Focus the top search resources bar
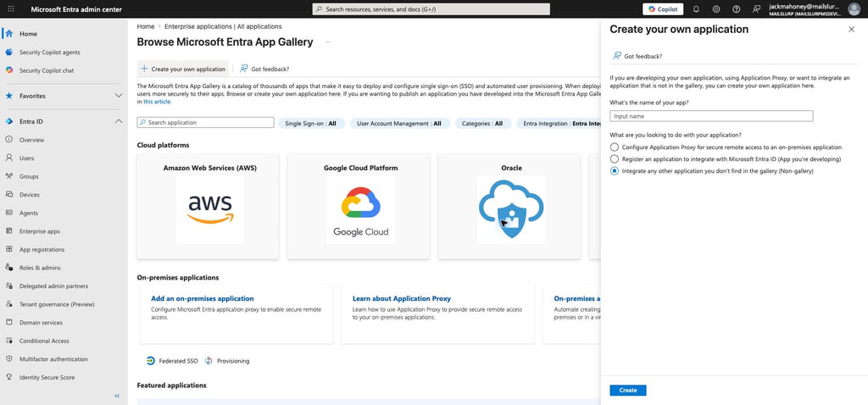868x405 pixels. (431, 9)
